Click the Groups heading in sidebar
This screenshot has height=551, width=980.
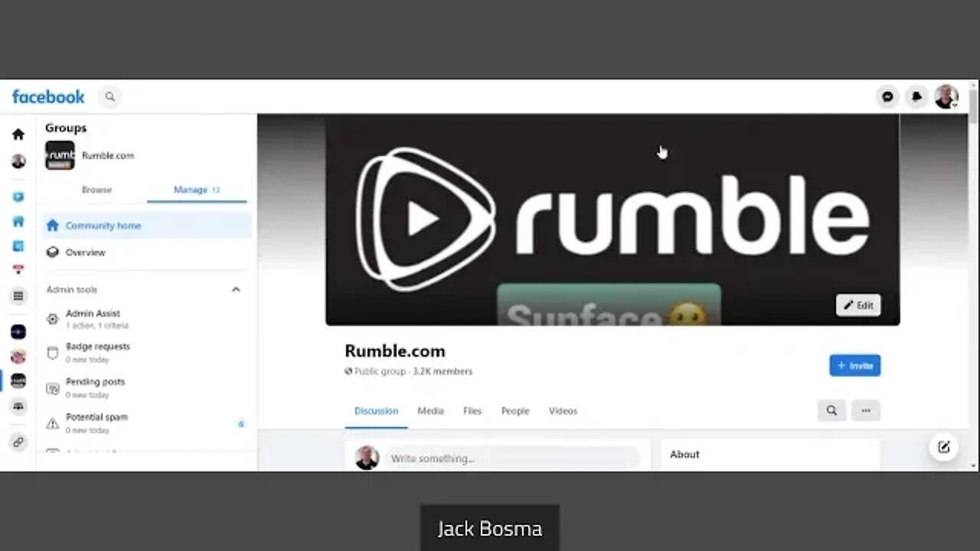pyautogui.click(x=66, y=128)
